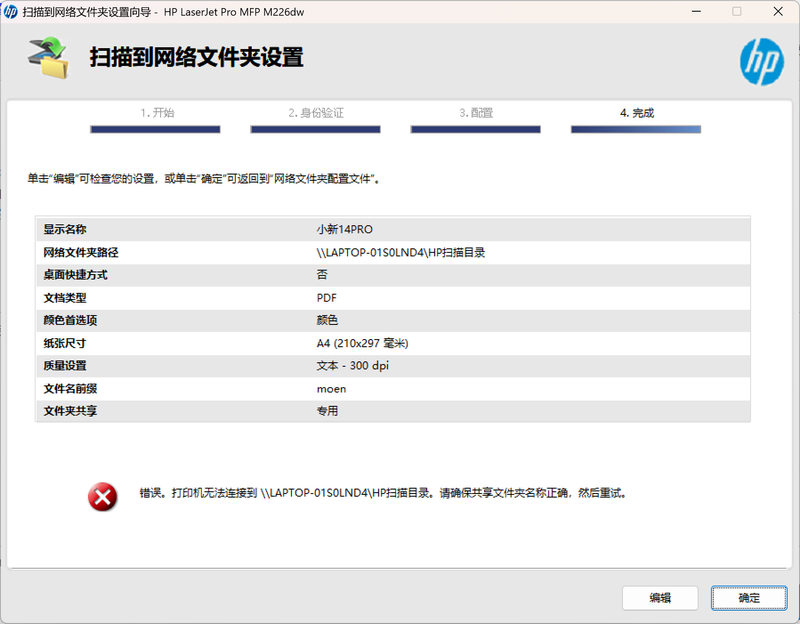This screenshot has width=800, height=624.
Task: Click the blue HP logo at top right
Action: pos(762,62)
